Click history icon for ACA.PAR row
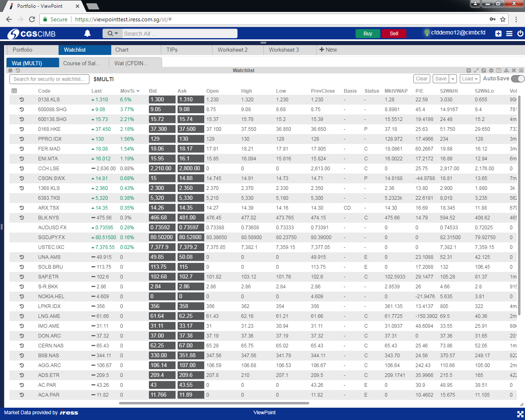 click(22, 395)
